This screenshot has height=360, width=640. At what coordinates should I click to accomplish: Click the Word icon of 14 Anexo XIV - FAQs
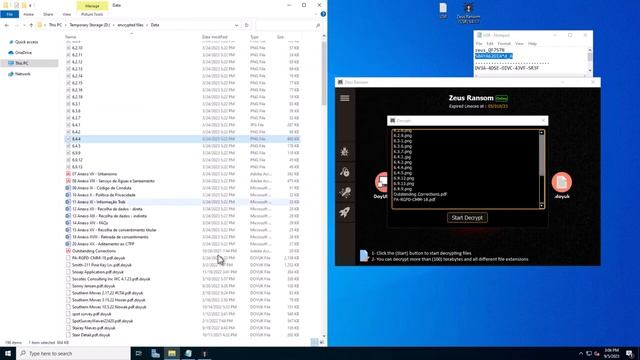68,223
